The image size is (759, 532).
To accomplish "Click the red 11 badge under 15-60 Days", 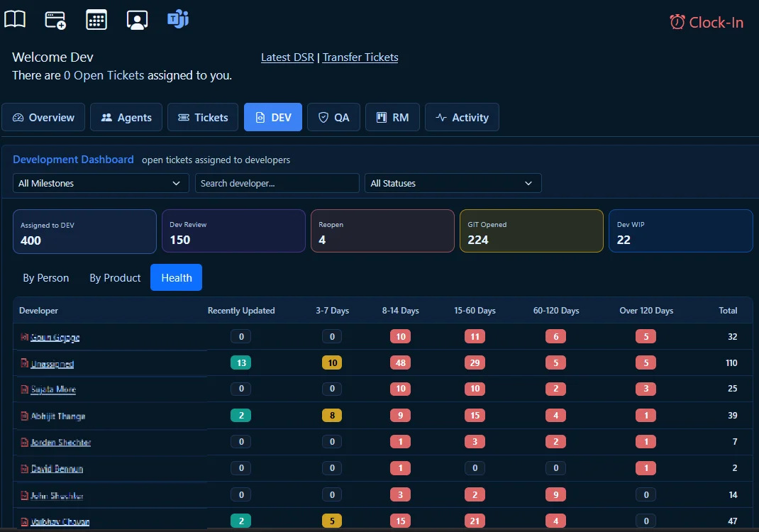I will [475, 336].
